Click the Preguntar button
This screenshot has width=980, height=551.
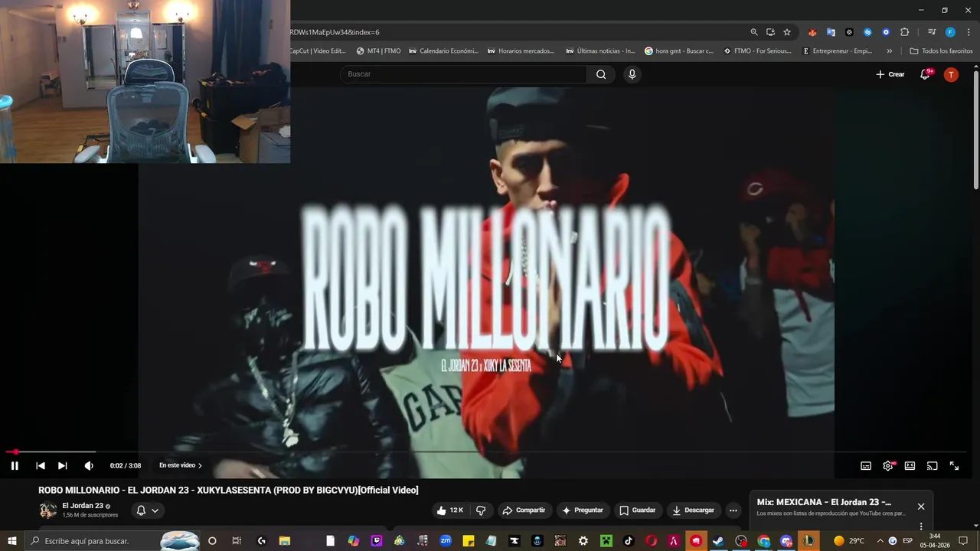click(x=583, y=510)
